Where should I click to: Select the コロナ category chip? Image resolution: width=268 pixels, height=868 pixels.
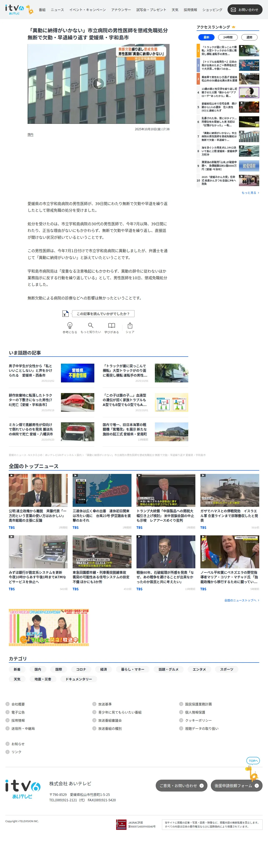(81, 669)
